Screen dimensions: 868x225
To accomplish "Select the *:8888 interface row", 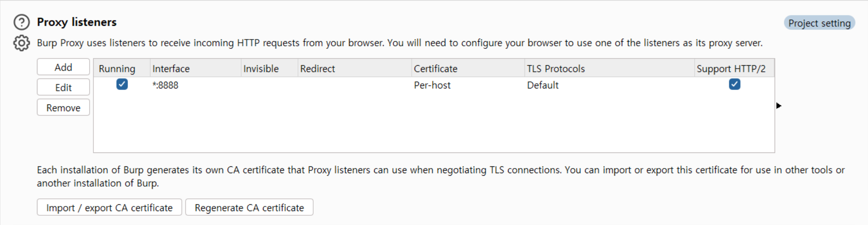I will 434,85.
